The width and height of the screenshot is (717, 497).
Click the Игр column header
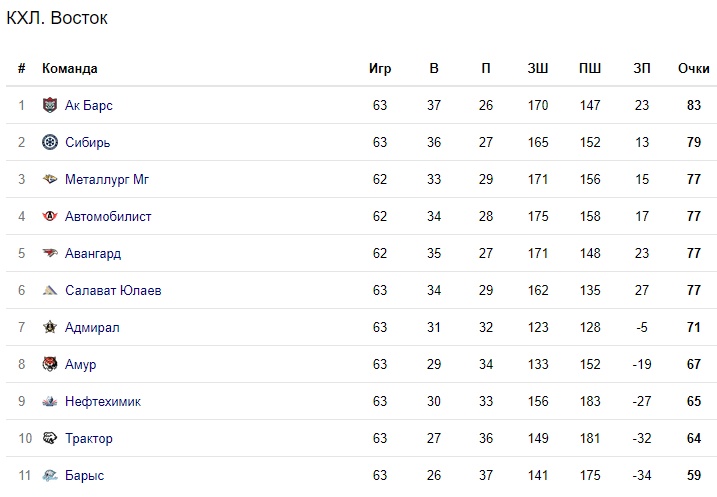point(380,69)
